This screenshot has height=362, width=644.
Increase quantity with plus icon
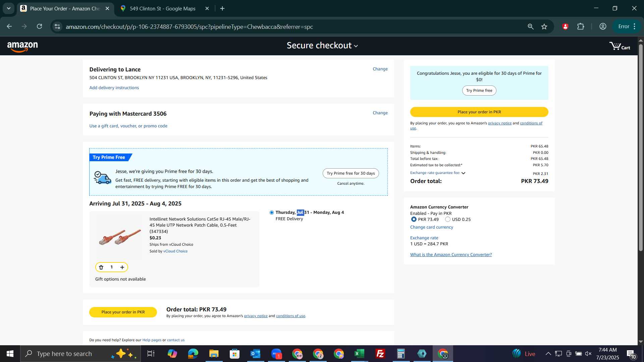coord(122,267)
